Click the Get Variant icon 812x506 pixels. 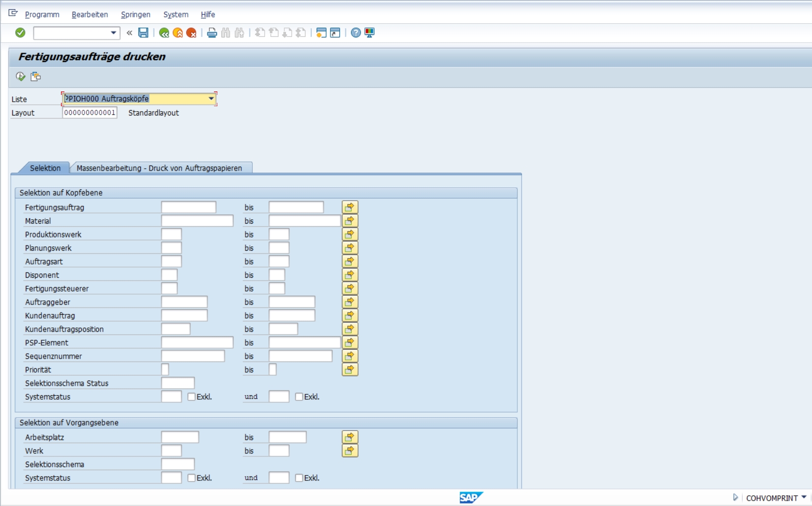click(35, 76)
